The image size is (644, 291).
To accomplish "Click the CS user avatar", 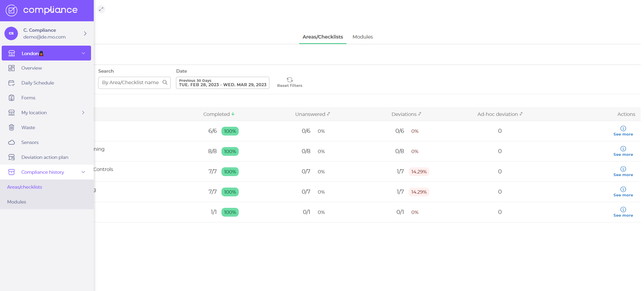I will 11,33.
